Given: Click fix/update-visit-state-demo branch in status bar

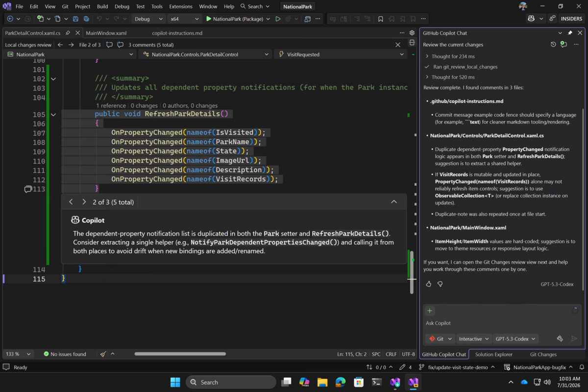Looking at the screenshot, I should pyautogui.click(x=457, y=367).
